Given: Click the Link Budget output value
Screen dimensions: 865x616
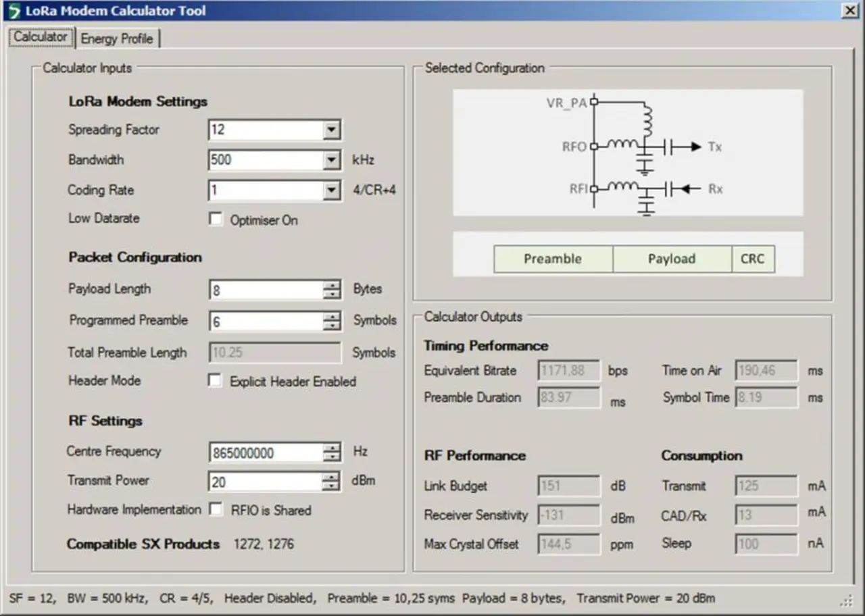Looking at the screenshot, I should tap(569, 486).
